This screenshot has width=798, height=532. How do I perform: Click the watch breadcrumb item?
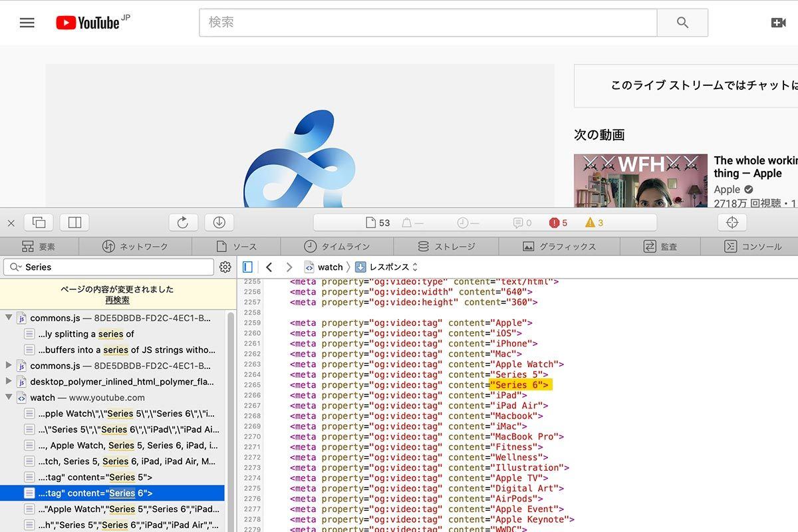click(324, 267)
